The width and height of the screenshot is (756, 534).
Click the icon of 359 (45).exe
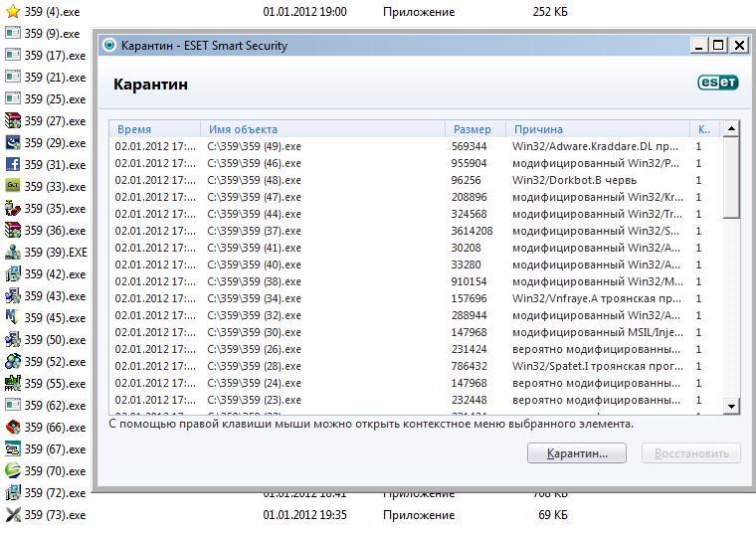pyautogui.click(x=13, y=317)
